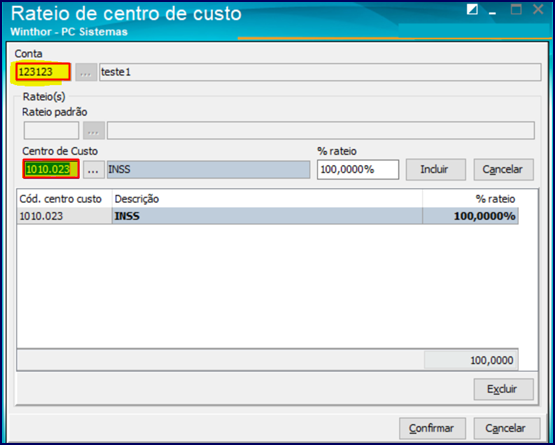Click the Centro de Custo code field
The height and width of the screenshot is (445, 555).
tap(51, 169)
